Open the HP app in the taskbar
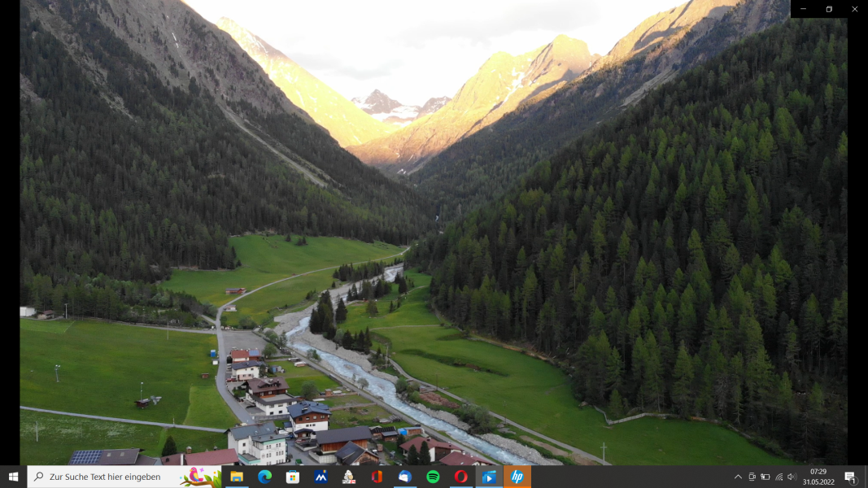 coord(517,477)
